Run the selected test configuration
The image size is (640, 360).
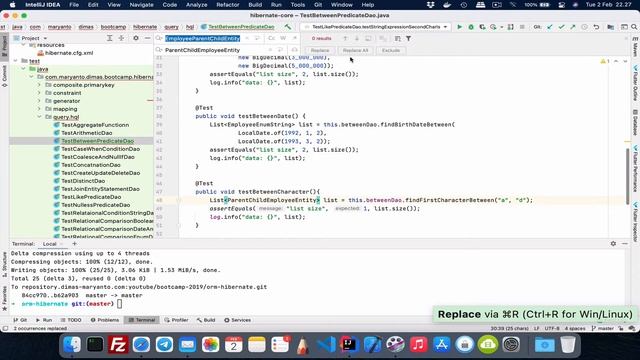tap(459, 27)
